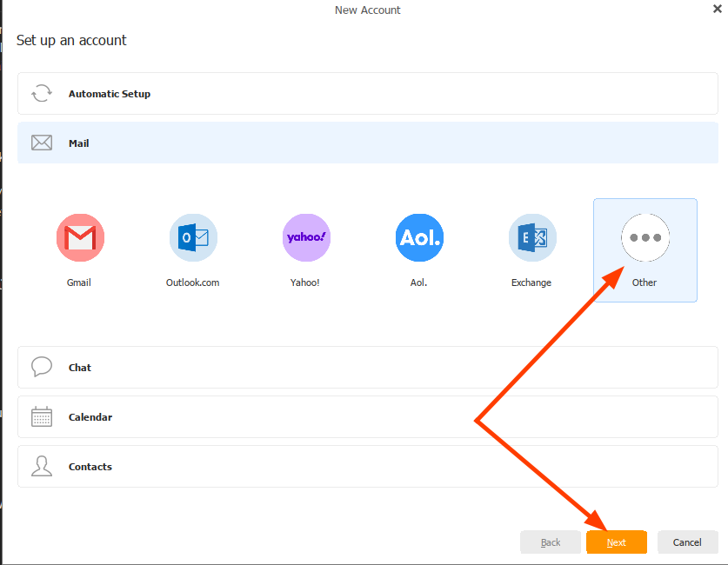Click the Cancel button
728x565 pixels.
687,542
